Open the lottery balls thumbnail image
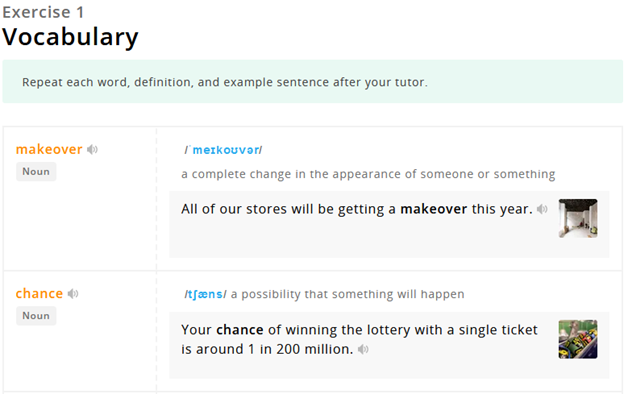Image resolution: width=624 pixels, height=394 pixels. (578, 339)
